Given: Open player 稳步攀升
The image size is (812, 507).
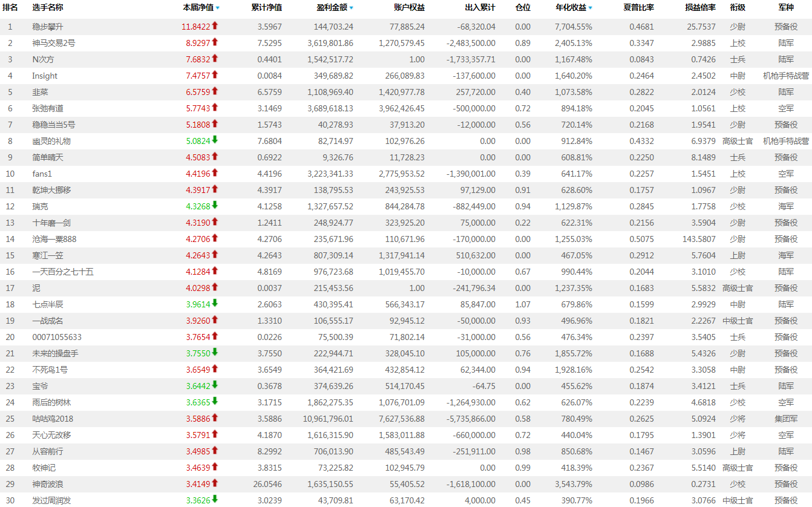Looking at the screenshot, I should pos(48,27).
